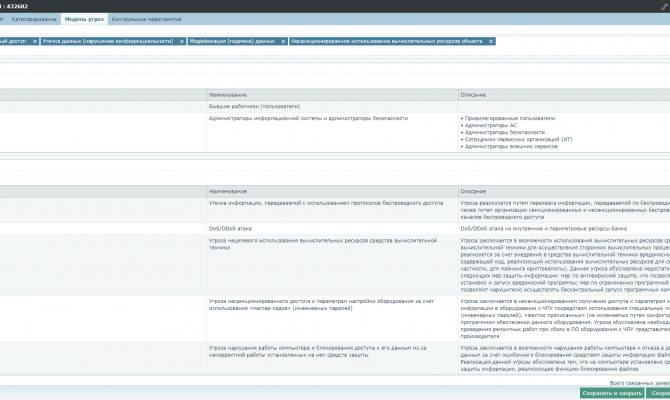Click the Несанкционированное использование вычислительных ресурсов tag label
Screen dimensions: 670x400
pyautogui.click(x=387, y=41)
